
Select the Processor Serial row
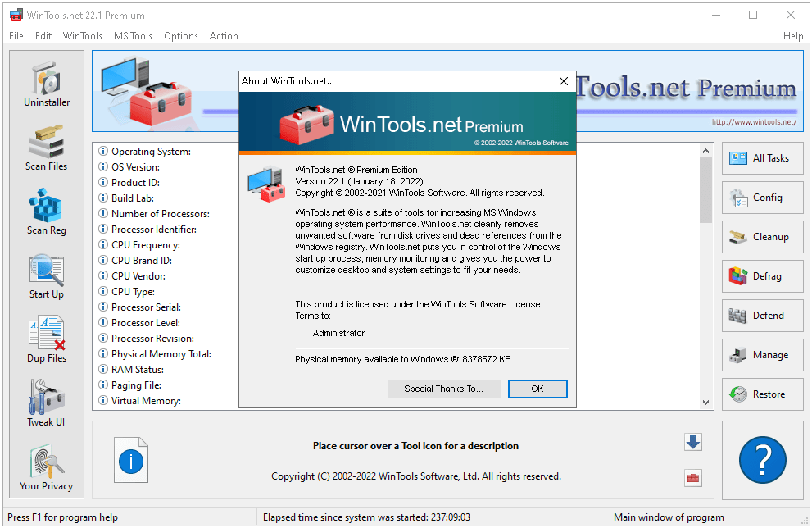click(x=140, y=307)
